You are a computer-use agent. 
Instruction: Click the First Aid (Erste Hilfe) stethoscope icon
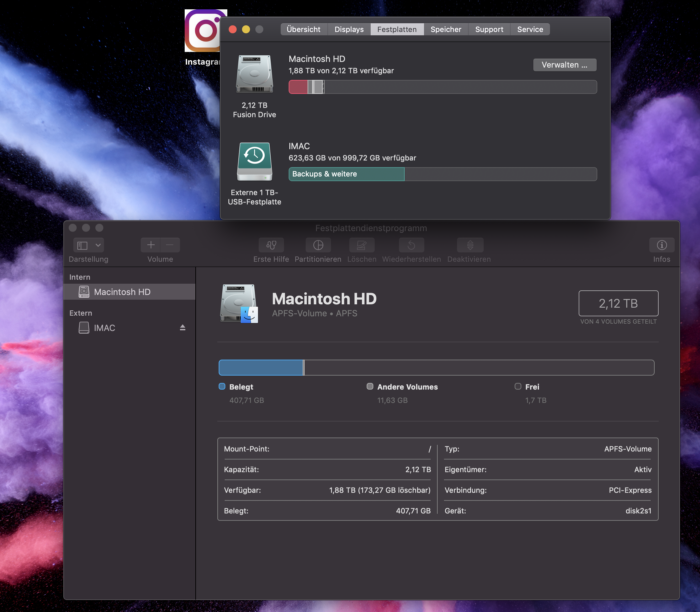coord(271,245)
